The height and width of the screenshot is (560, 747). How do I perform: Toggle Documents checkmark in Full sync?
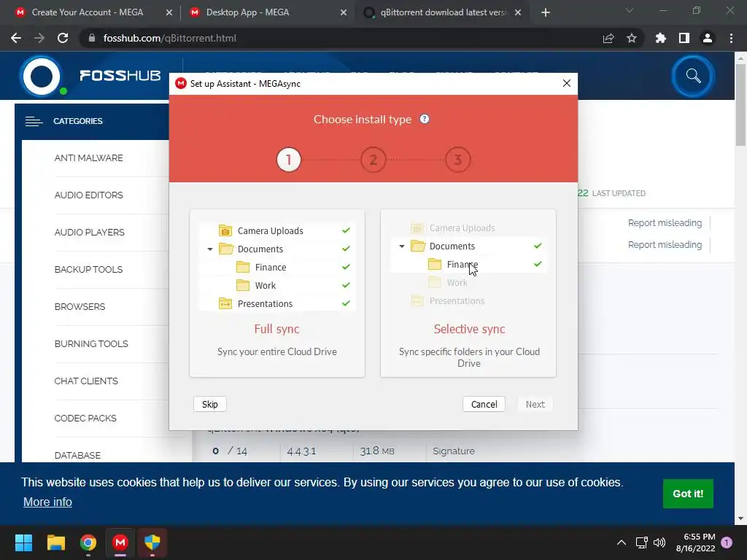[346, 249]
